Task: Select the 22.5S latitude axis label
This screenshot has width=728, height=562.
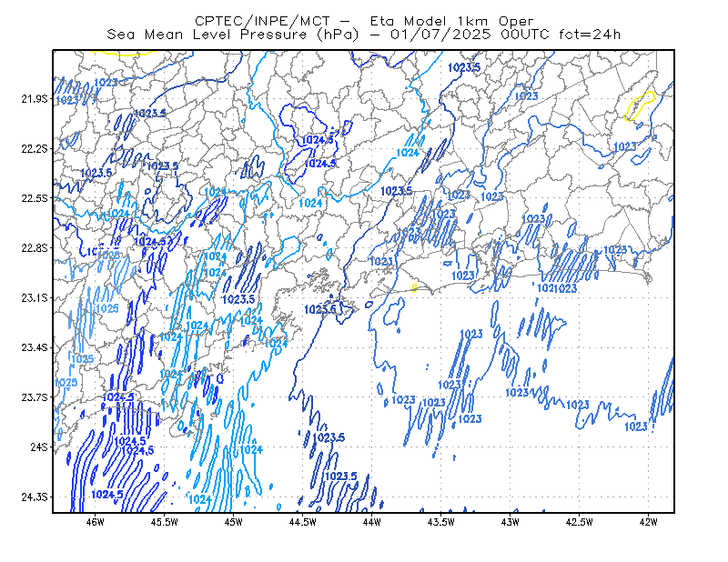Action: coord(35,198)
